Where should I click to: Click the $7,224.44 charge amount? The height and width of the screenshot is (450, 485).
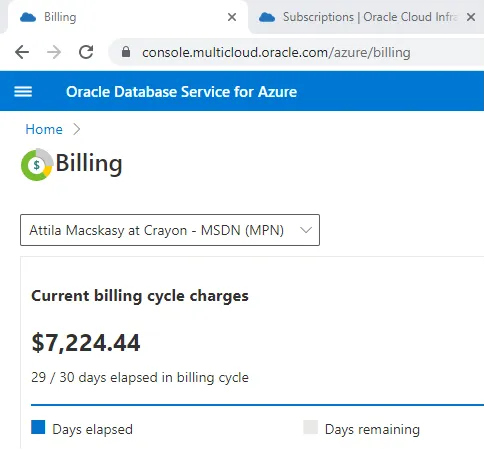tap(86, 343)
